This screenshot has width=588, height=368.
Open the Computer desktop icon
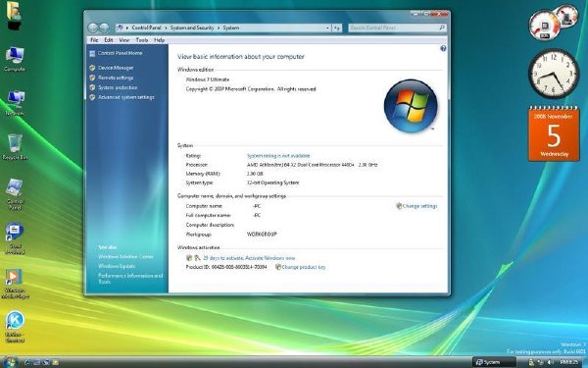click(x=15, y=59)
